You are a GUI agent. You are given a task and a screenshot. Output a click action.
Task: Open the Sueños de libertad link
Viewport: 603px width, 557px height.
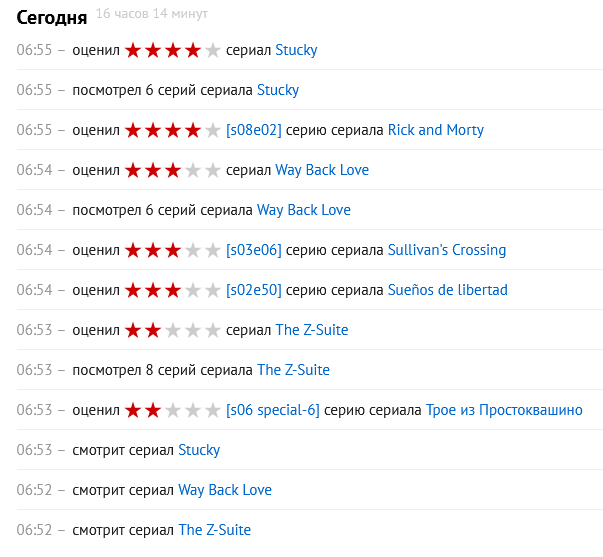(448, 290)
